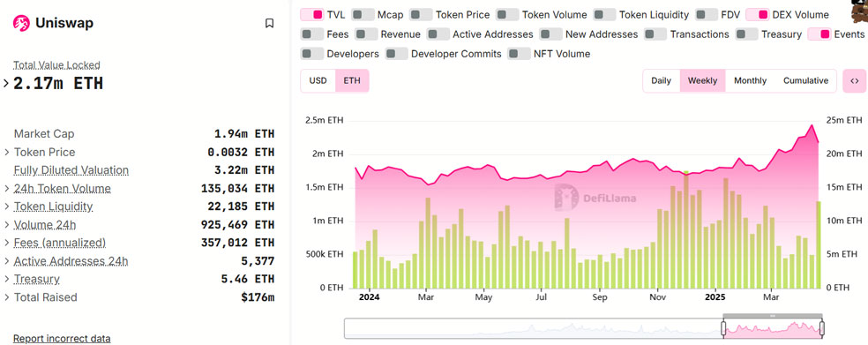Switch chart to Cumulative view
868x345 pixels.
[x=805, y=81]
